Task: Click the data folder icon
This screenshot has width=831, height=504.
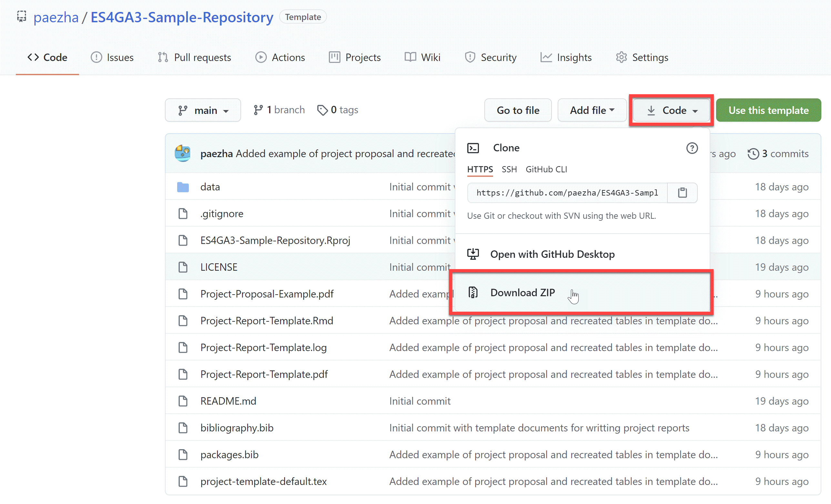Action: (x=183, y=187)
